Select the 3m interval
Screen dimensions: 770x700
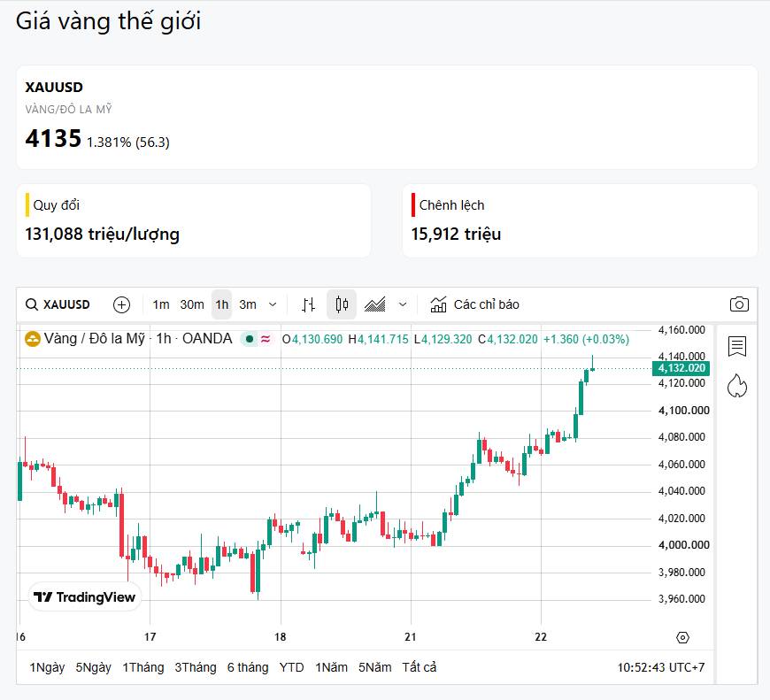point(248,304)
